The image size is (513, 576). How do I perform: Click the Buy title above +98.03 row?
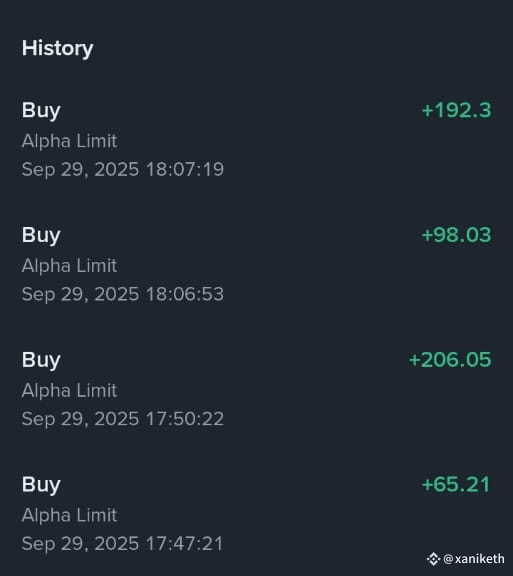tap(41, 235)
